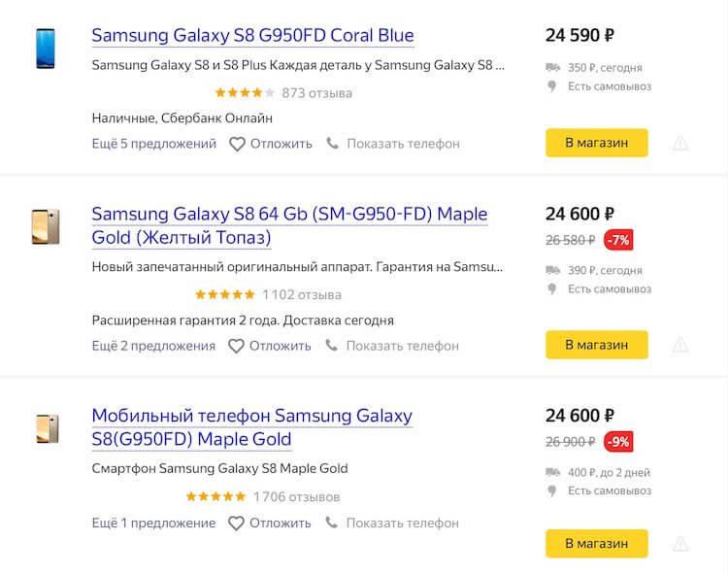The width and height of the screenshot is (728, 574).
Task: Click delivery truck icon next to 400 ₽
Action: coord(552,472)
